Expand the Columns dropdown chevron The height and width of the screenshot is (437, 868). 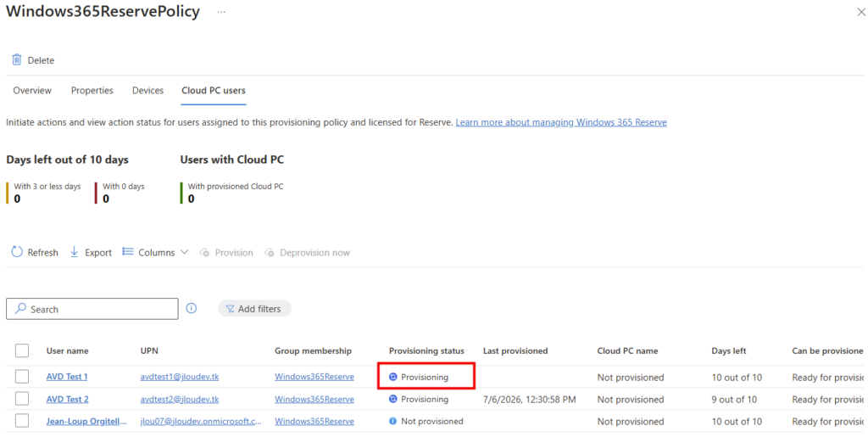pyautogui.click(x=184, y=252)
